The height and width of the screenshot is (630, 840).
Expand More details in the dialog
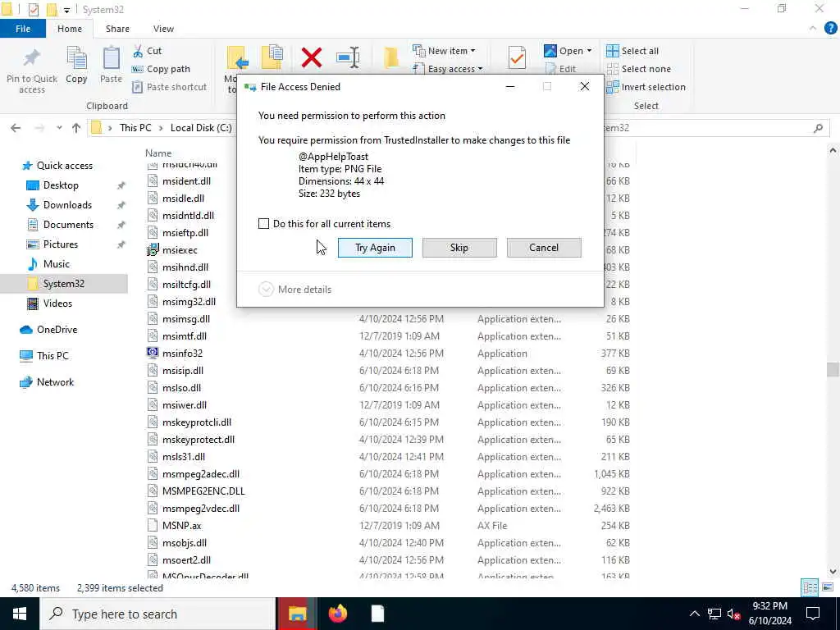(295, 290)
